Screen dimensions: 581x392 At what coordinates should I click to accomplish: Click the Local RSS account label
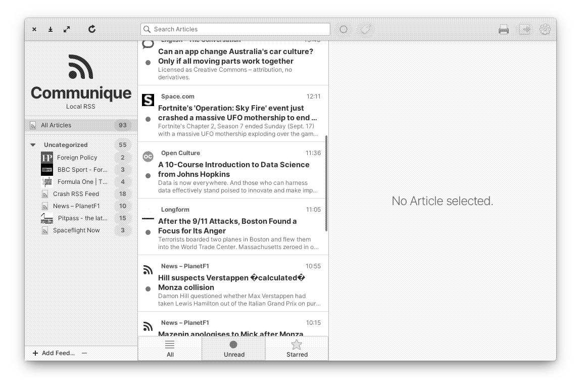coord(81,107)
